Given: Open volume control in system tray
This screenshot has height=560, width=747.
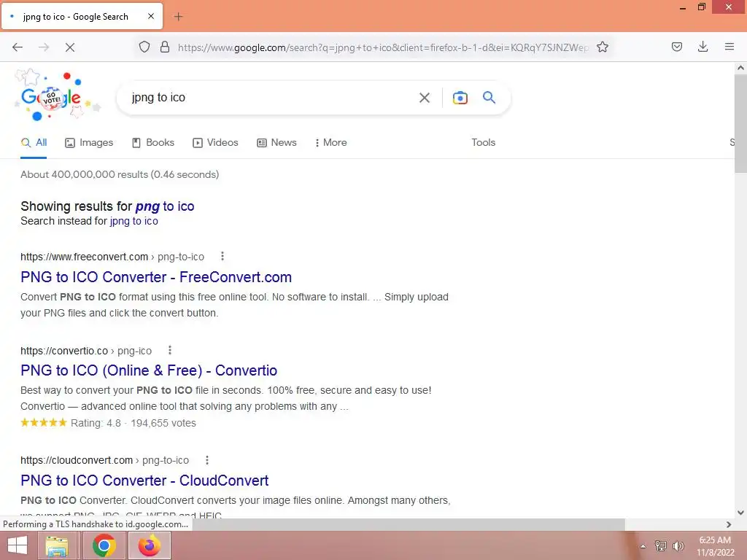Looking at the screenshot, I should 678,545.
